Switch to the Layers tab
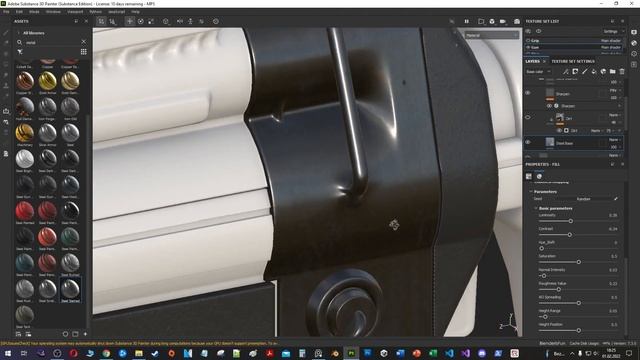Viewport: 640px width, 360px height. (532, 61)
